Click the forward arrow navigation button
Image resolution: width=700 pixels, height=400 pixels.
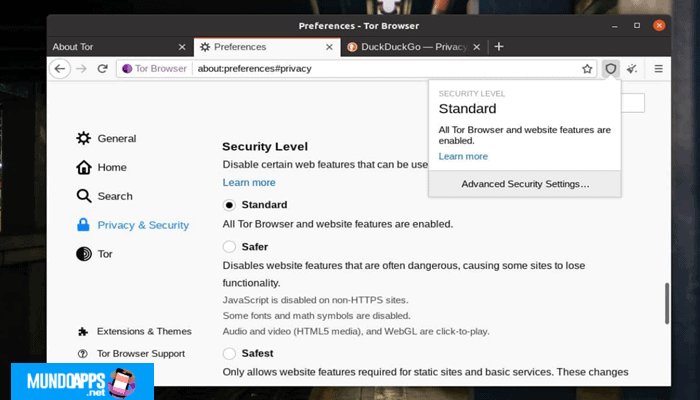81,69
